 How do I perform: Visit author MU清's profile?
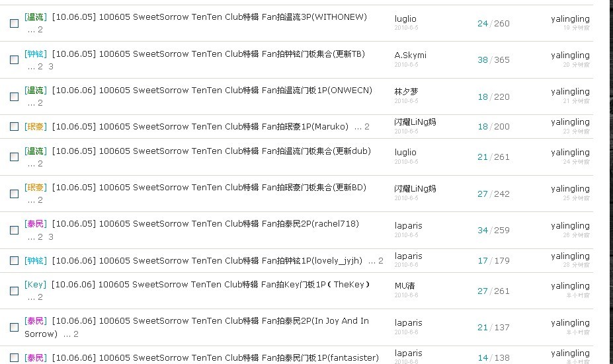click(405, 286)
